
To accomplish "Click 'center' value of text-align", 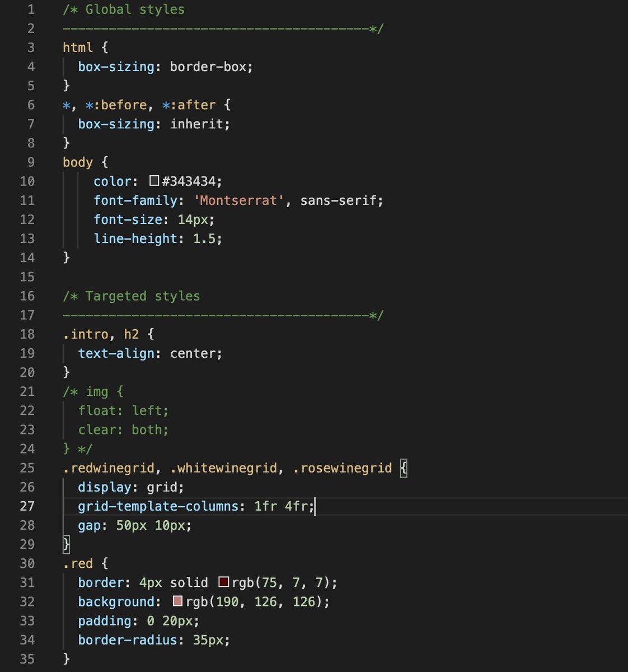I will coord(193,353).
